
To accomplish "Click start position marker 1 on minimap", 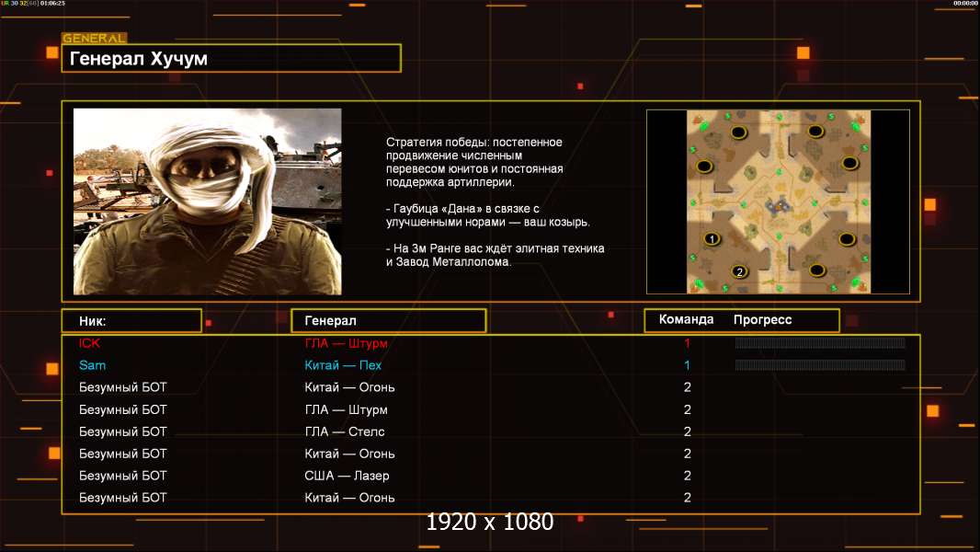I will point(712,239).
